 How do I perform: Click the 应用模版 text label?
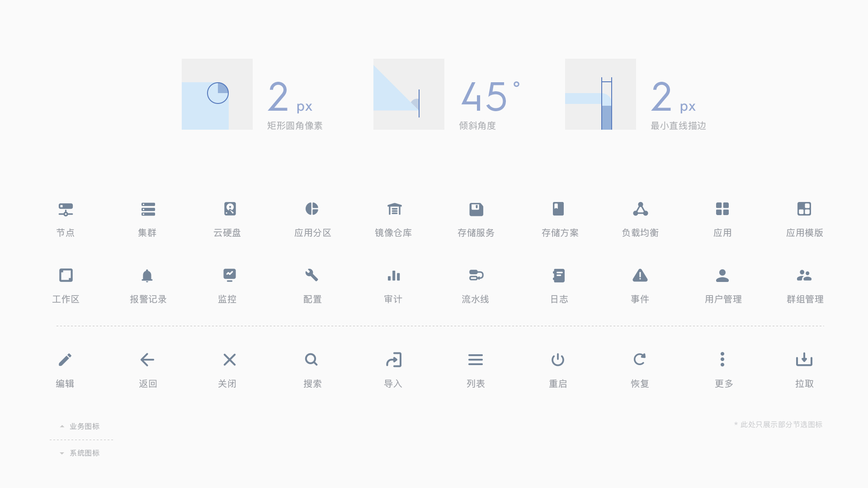click(805, 233)
